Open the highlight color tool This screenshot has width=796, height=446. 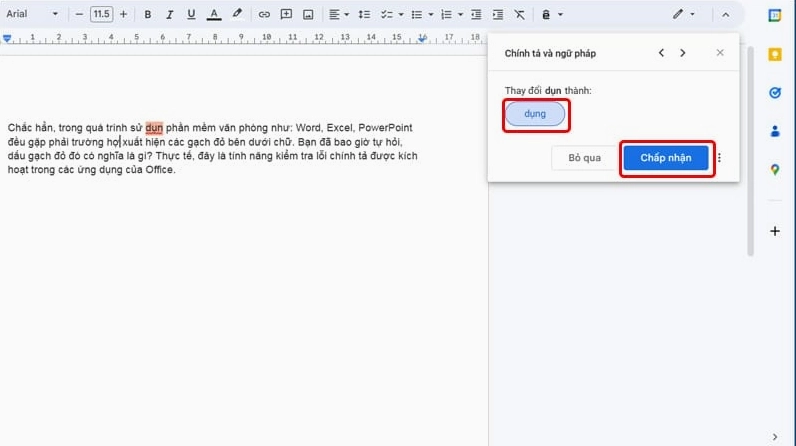pyautogui.click(x=237, y=15)
